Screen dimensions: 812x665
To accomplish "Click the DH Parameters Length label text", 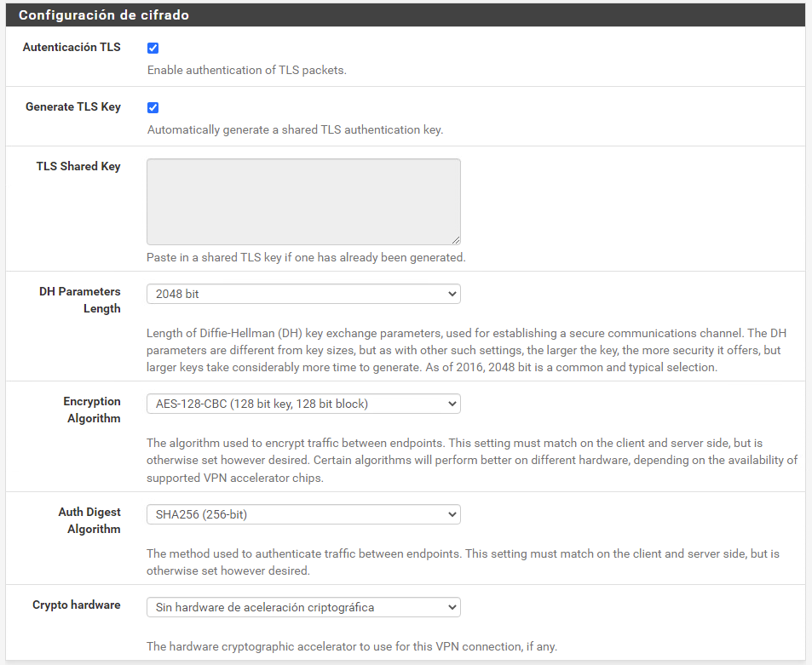I will point(80,300).
